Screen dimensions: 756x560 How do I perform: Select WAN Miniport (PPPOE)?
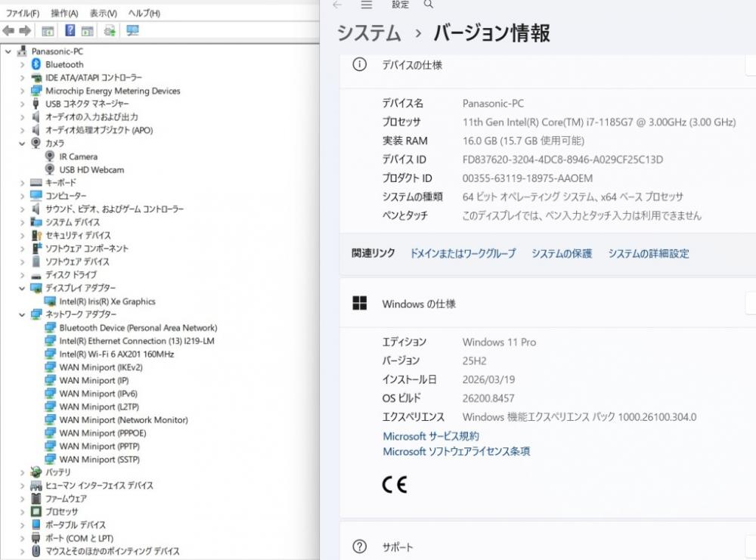[103, 433]
